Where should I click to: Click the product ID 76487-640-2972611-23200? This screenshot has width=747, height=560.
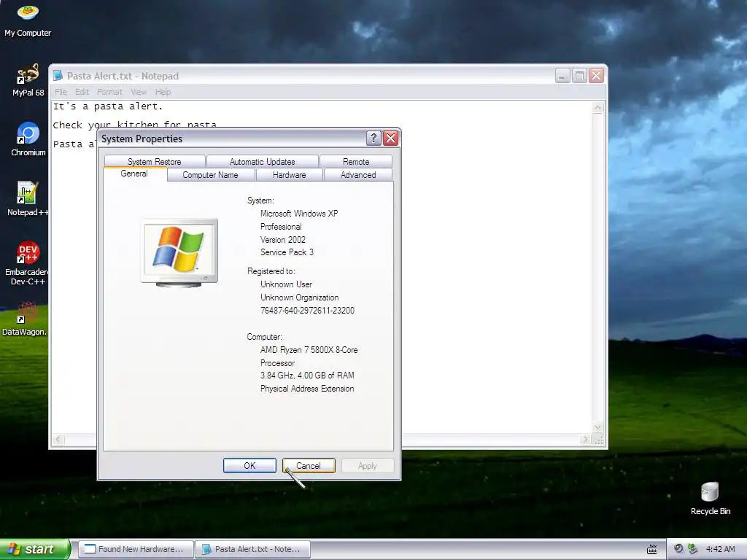(x=307, y=311)
